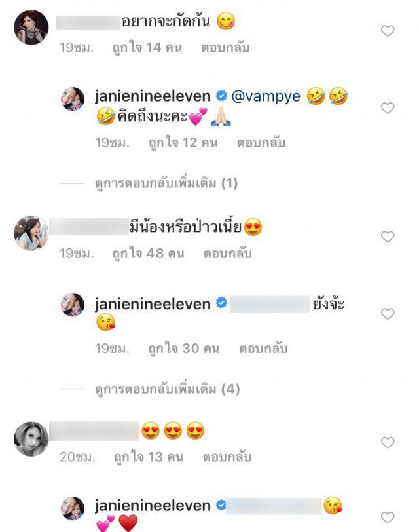The image size is (419, 532).
Task: Expand ดูการตอบกลับเพิ่มเติม (1) replies
Action: point(166,183)
